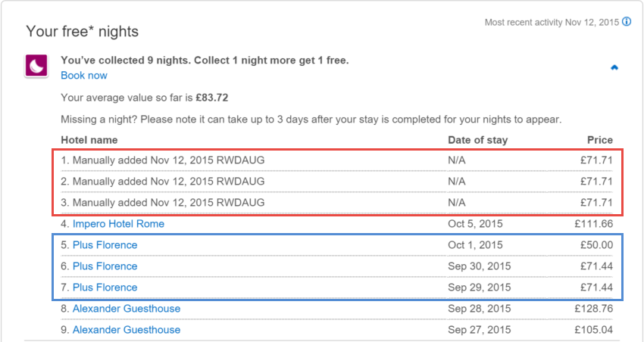Screen dimensions: 644x342
Task: Follow the Book now link
Action: [84, 76]
